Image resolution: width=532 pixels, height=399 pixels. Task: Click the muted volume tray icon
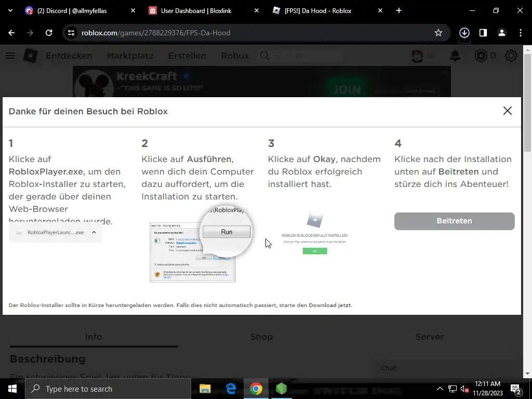pos(464,389)
